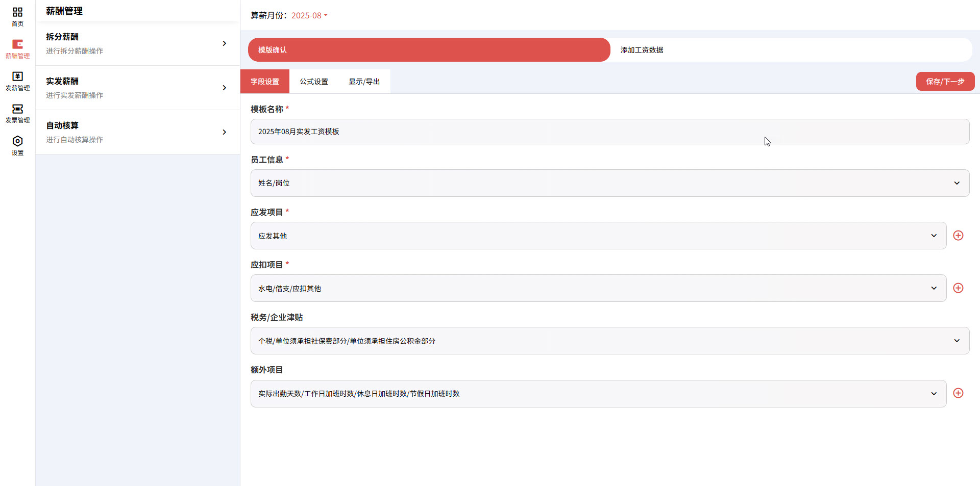Click the plus icon beside 额外项目
This screenshot has width=980, height=486.
tap(958, 393)
